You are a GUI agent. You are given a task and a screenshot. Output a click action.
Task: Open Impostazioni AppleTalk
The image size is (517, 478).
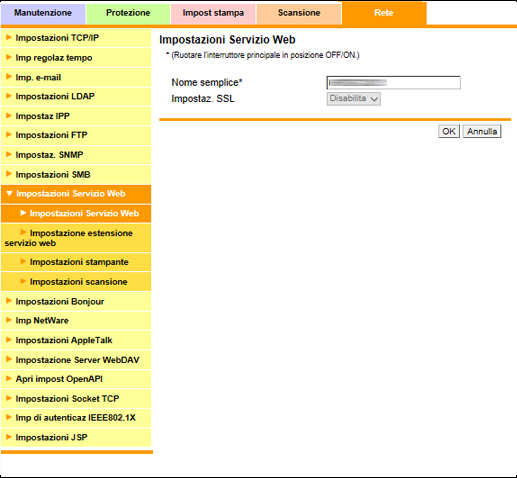[x=76, y=340]
